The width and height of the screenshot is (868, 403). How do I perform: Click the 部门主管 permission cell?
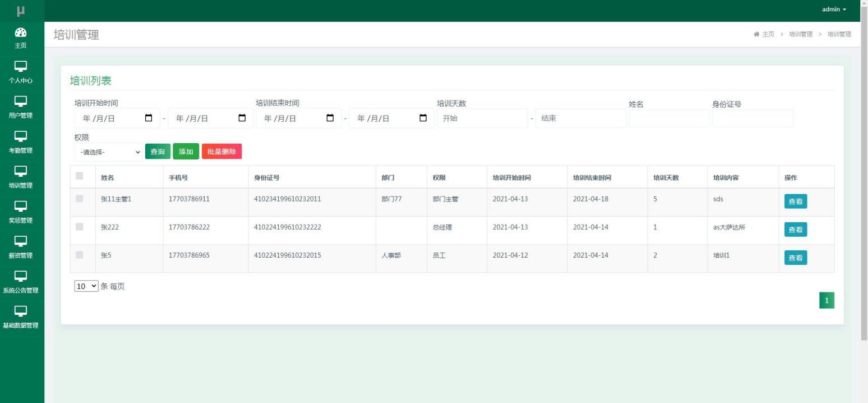tap(446, 199)
